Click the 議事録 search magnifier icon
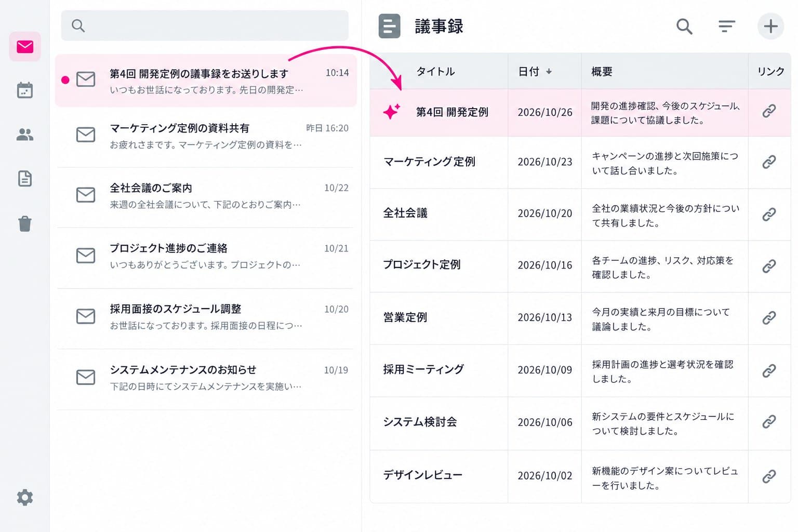This screenshot has width=798, height=532. [x=684, y=26]
